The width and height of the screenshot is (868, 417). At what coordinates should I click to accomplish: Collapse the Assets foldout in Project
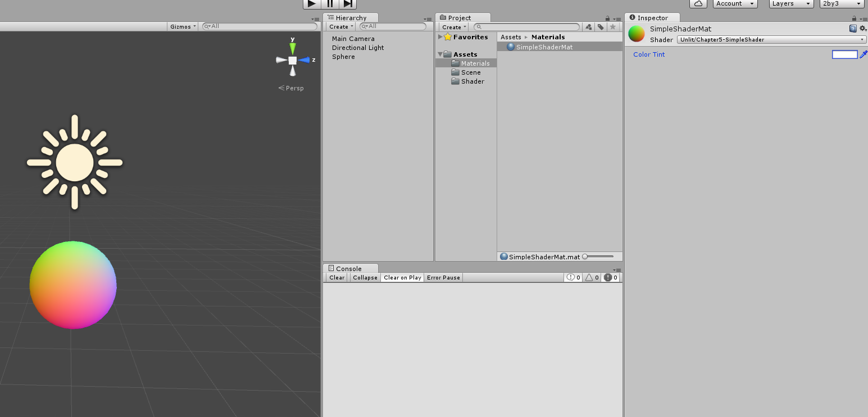440,54
